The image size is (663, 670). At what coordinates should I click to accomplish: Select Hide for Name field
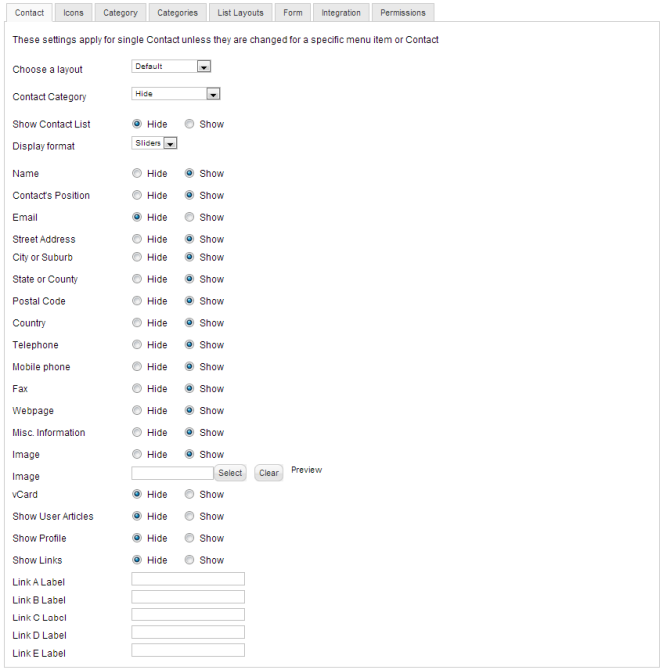137,173
